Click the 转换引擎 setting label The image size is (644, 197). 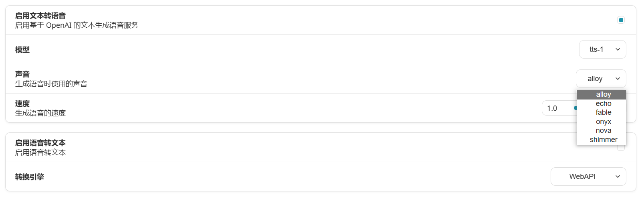(x=30, y=177)
